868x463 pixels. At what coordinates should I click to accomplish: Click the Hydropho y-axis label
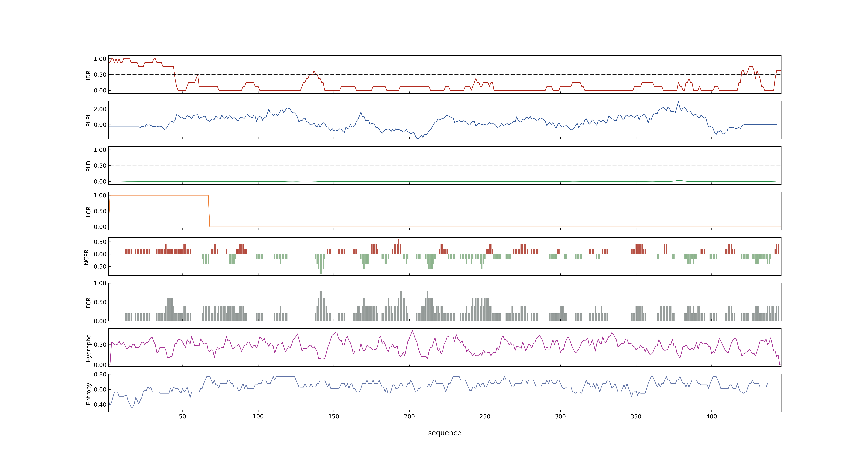click(89, 348)
